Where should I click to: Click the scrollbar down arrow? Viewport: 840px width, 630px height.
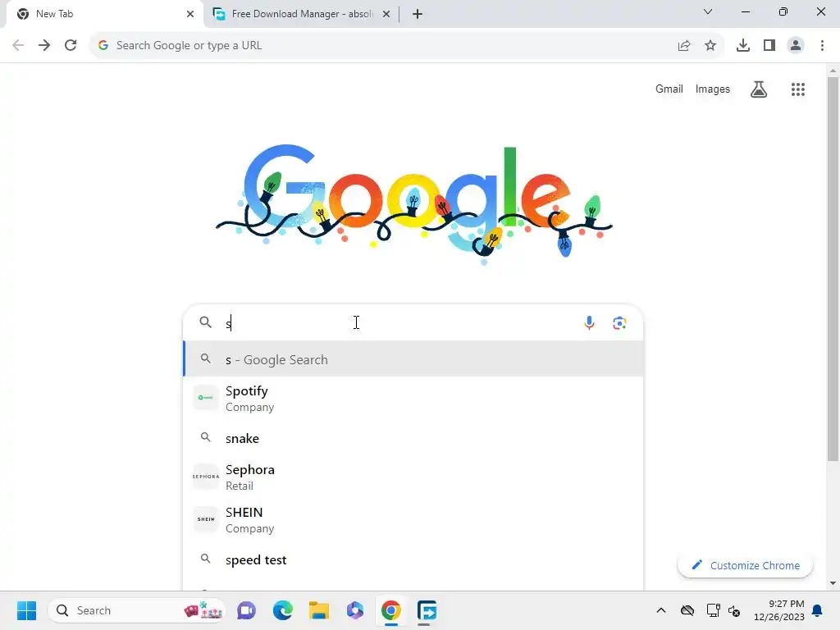pyautogui.click(x=833, y=583)
